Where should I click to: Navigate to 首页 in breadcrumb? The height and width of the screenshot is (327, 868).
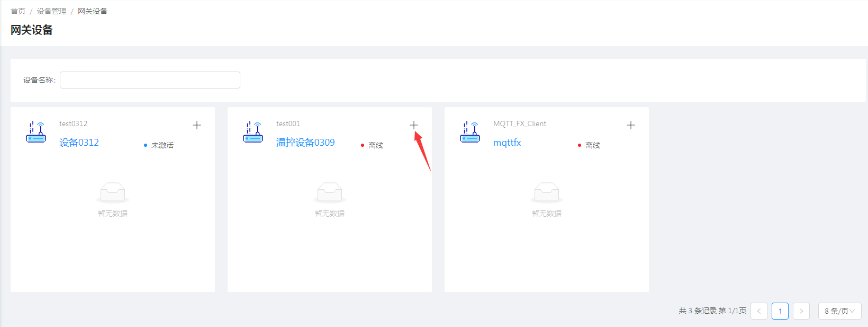pyautogui.click(x=18, y=11)
